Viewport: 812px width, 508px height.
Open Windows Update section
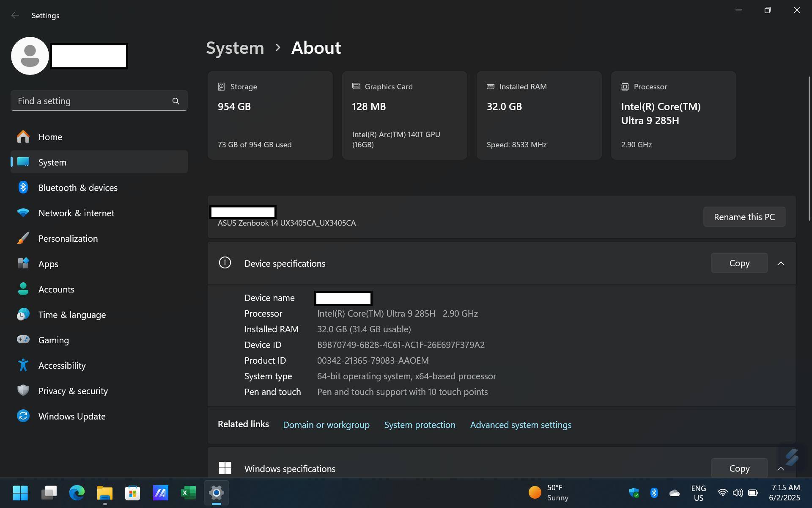coord(72,416)
